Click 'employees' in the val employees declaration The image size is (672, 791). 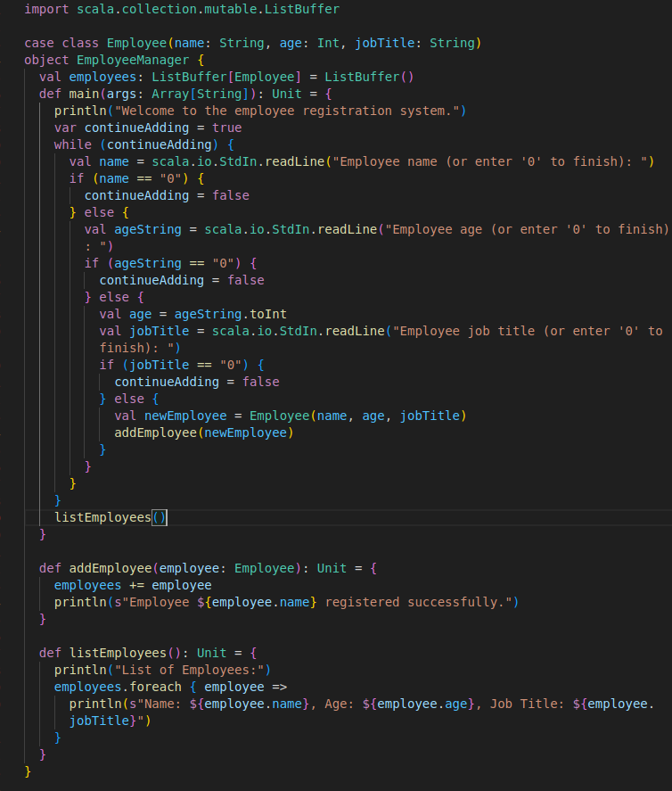(x=102, y=77)
